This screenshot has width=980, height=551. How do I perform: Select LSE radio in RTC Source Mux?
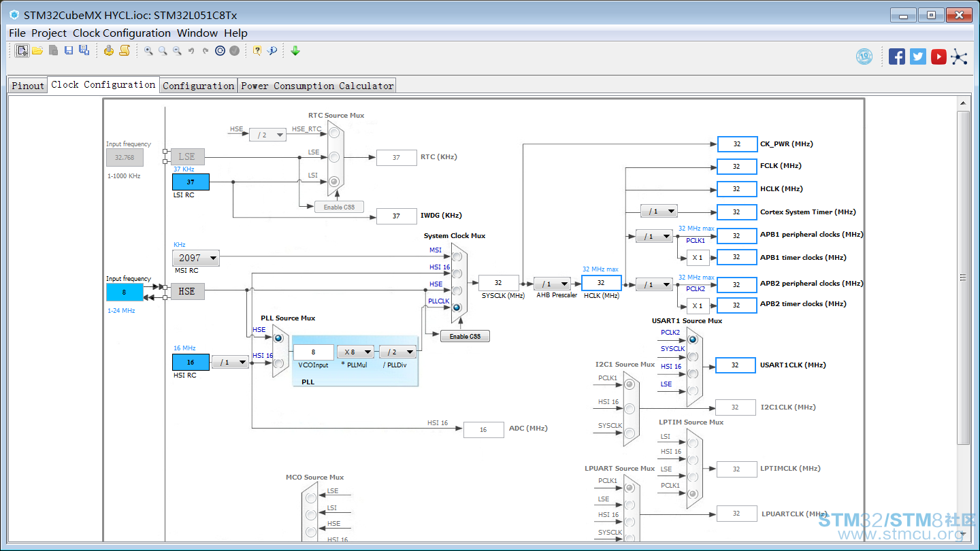pyautogui.click(x=334, y=157)
